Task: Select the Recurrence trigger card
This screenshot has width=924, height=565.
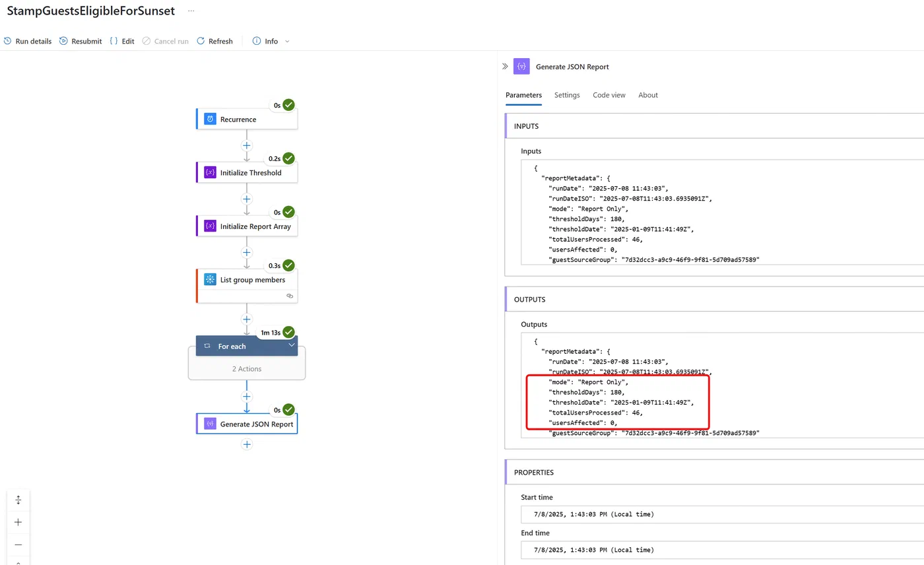Action: pyautogui.click(x=247, y=119)
